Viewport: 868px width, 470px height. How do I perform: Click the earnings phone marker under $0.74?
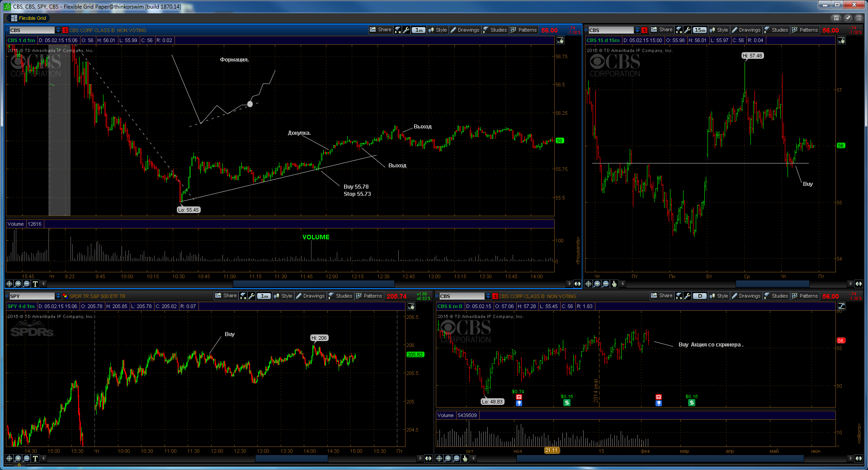[x=519, y=397]
